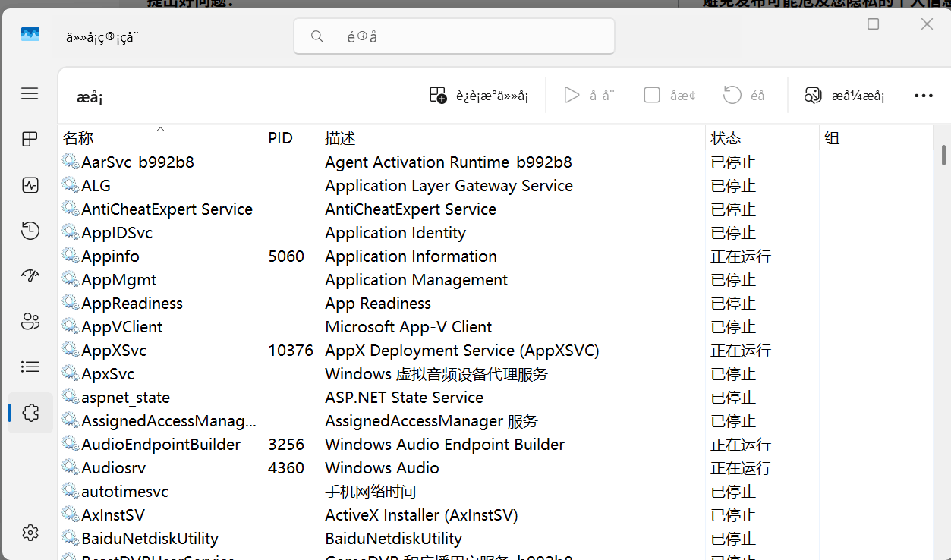Click the gear icon beside autotimesvc
The image size is (951, 560).
pos(71,491)
